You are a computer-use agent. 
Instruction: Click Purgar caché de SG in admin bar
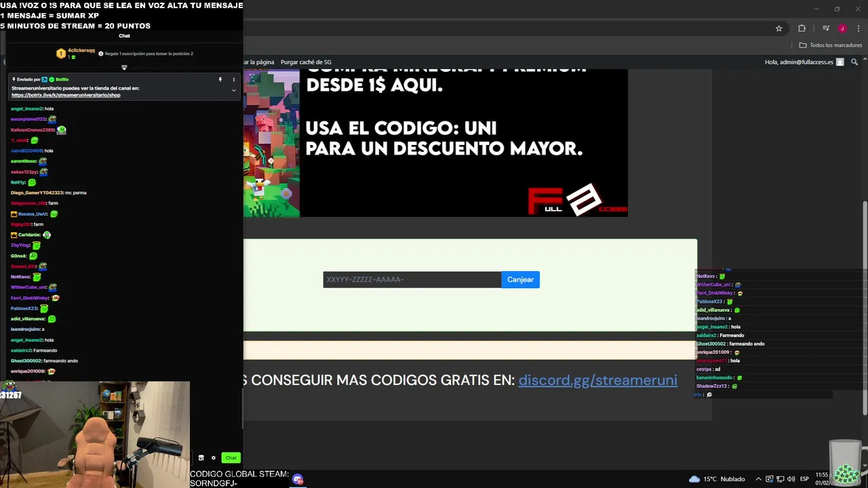coord(306,62)
